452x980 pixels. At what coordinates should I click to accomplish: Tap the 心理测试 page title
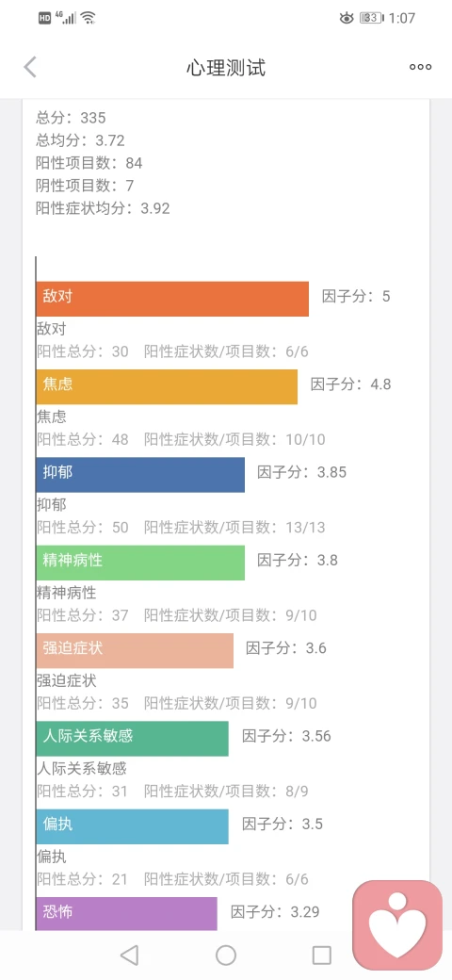click(226, 68)
